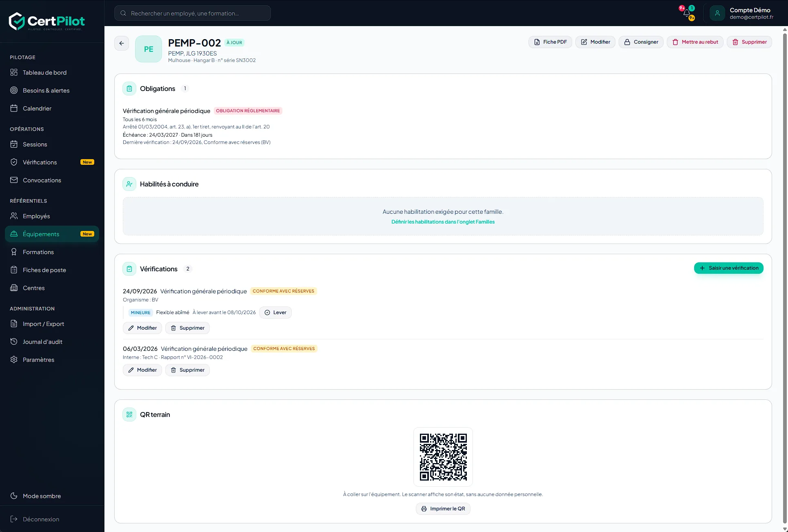Click the Obligations count badge 1
788x532 pixels.
pos(185,89)
